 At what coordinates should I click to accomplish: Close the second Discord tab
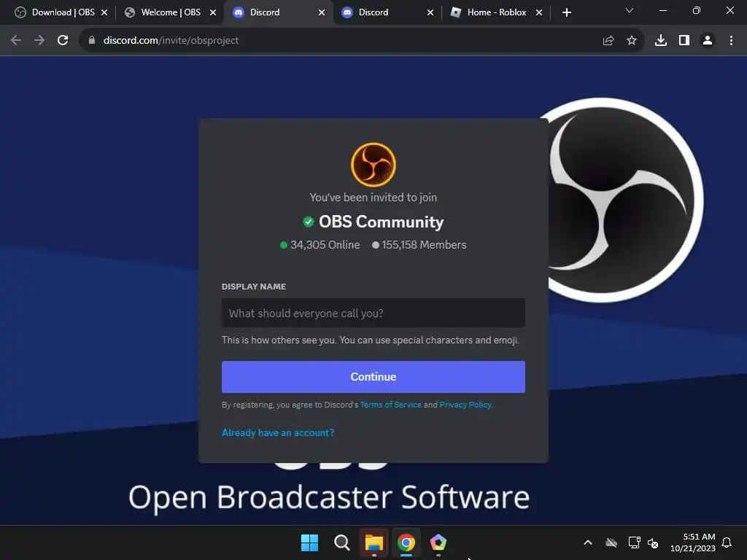tap(430, 12)
